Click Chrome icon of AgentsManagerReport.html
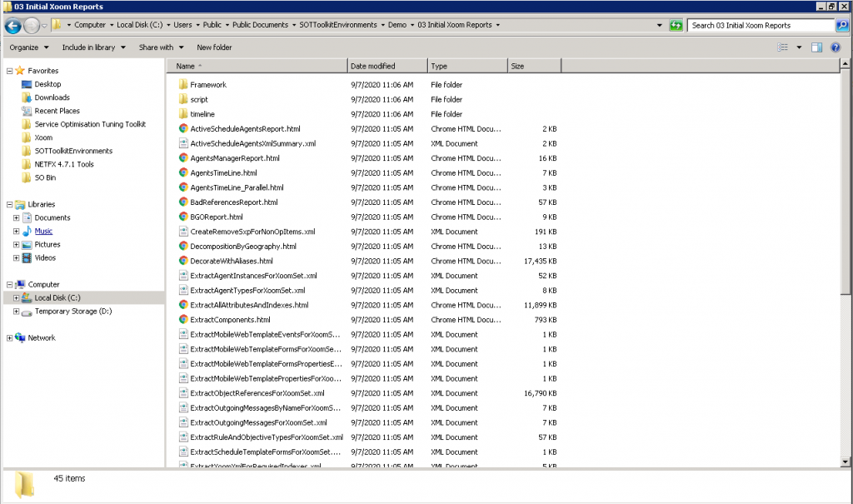Image resolution: width=853 pixels, height=504 pixels. [x=183, y=158]
